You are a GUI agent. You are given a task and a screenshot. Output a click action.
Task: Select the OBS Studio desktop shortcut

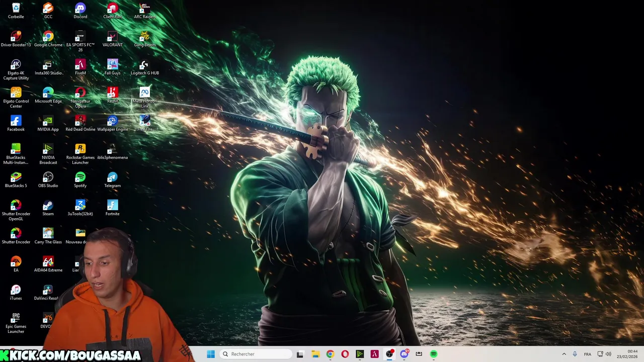(x=48, y=180)
